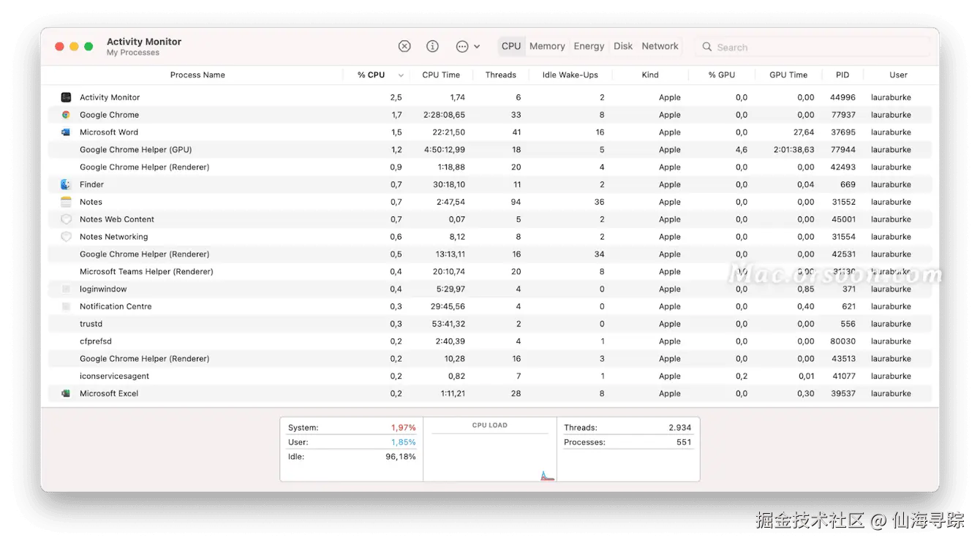This screenshot has height=546, width=980.
Task: Sort by Kind column header
Action: click(650, 75)
